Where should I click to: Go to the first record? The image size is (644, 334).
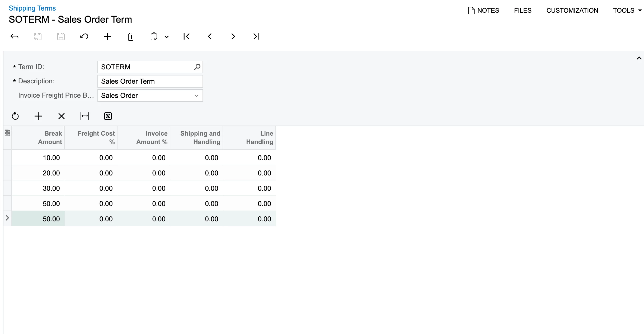(186, 36)
